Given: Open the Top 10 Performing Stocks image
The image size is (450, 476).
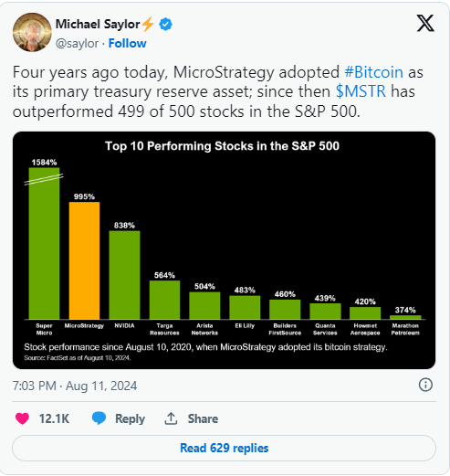Looking at the screenshot, I should (224, 250).
